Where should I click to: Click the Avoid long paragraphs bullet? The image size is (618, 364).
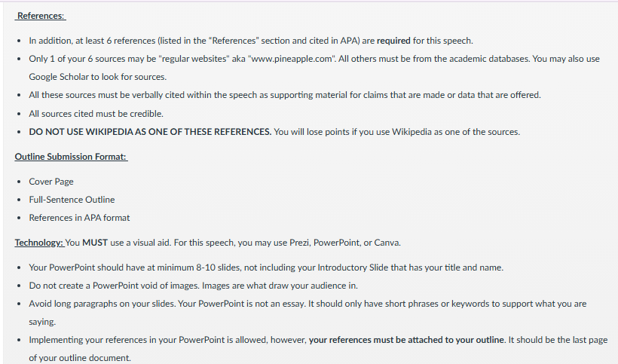pyautogui.click(x=307, y=313)
